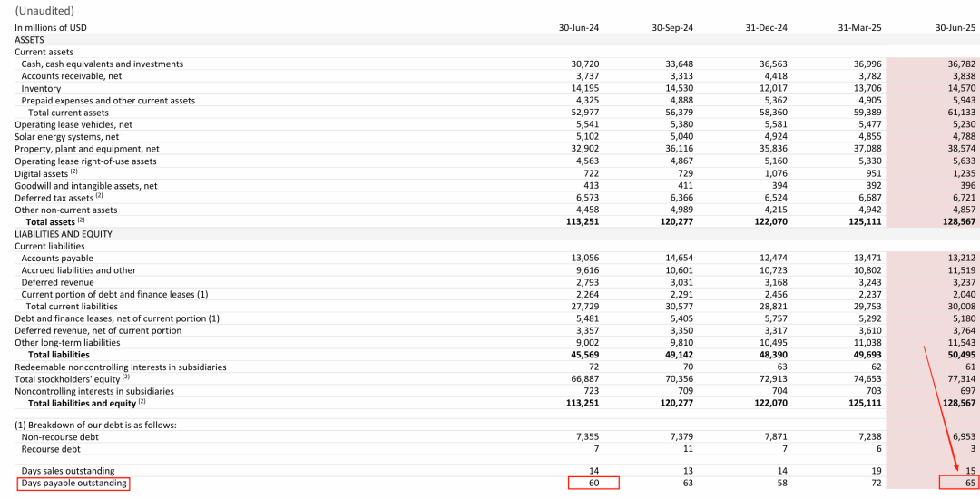This screenshot has width=980, height=499.
Task: Click 'Accrued liabilities and other' label
Action: pos(79,269)
